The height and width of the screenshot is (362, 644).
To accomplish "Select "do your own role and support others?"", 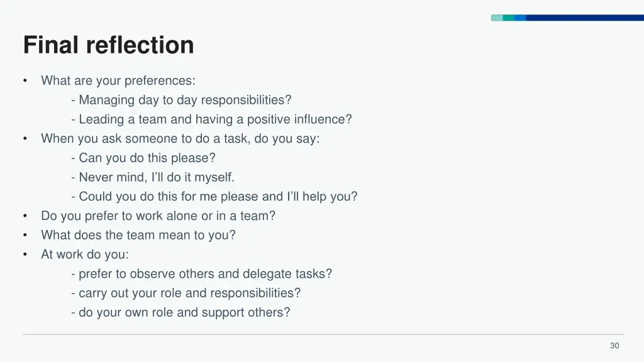I will [180, 312].
